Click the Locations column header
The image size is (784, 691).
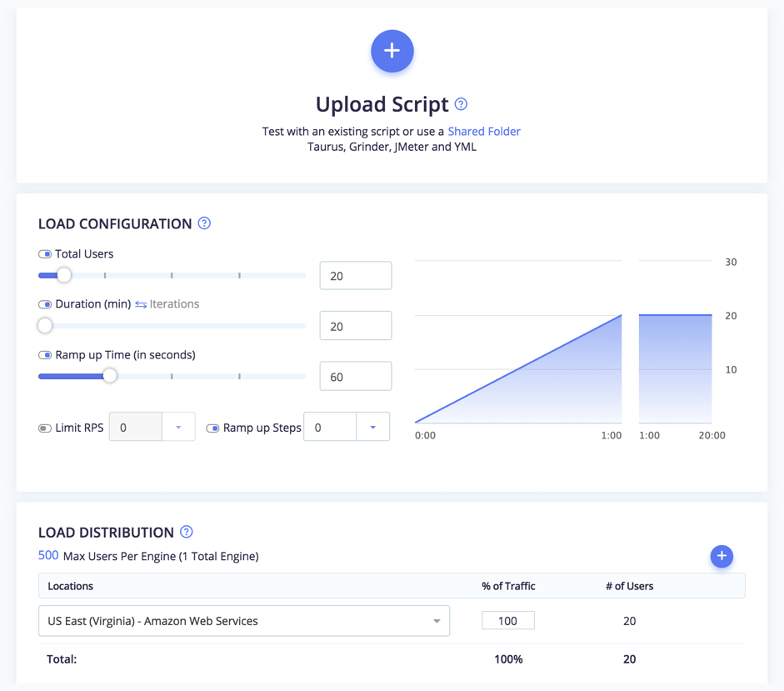pos(71,586)
